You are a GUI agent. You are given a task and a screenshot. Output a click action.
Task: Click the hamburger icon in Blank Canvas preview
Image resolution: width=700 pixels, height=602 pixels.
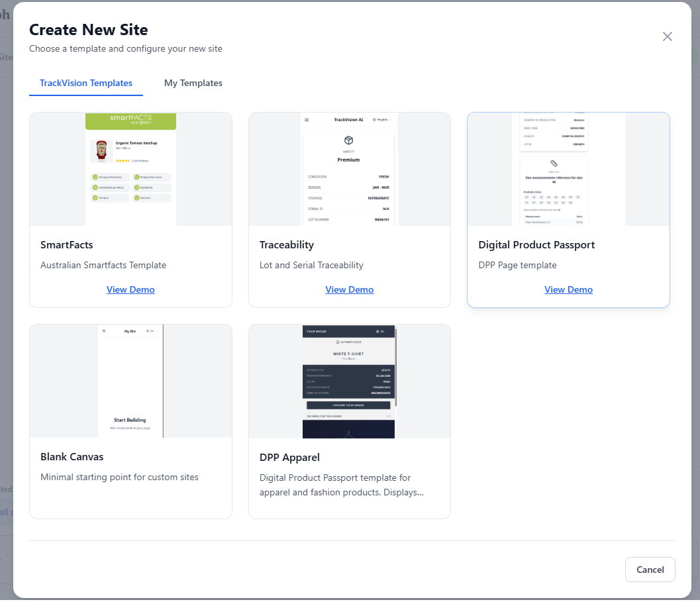[103, 330]
